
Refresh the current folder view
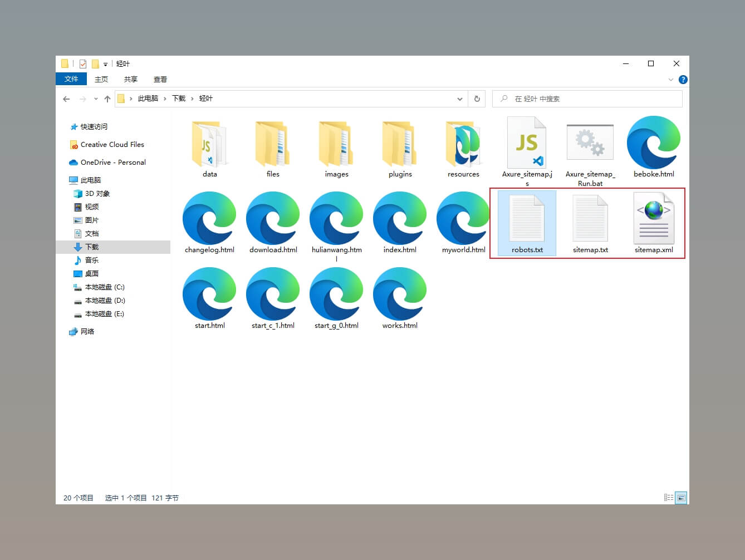[477, 99]
